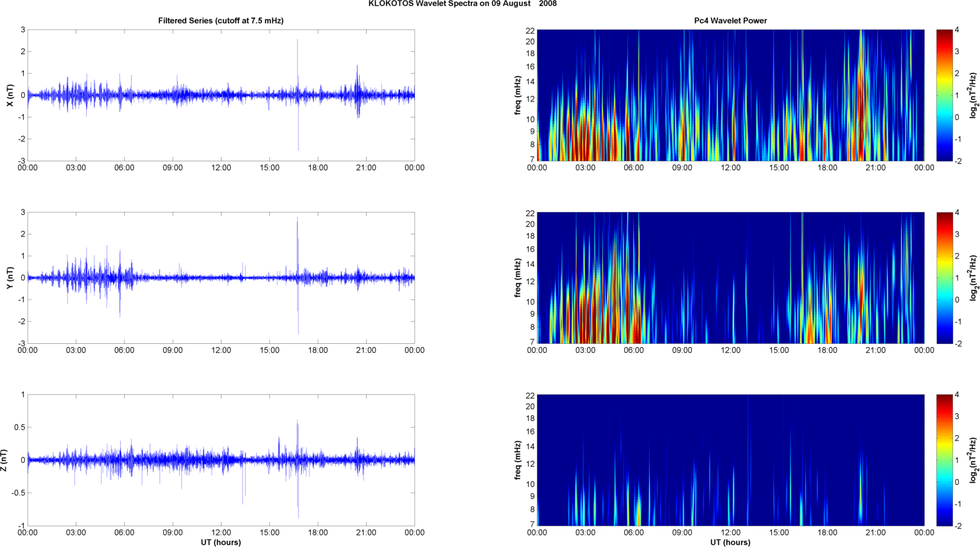Click the top wavelet power spectrogram

pyautogui.click(x=730, y=95)
